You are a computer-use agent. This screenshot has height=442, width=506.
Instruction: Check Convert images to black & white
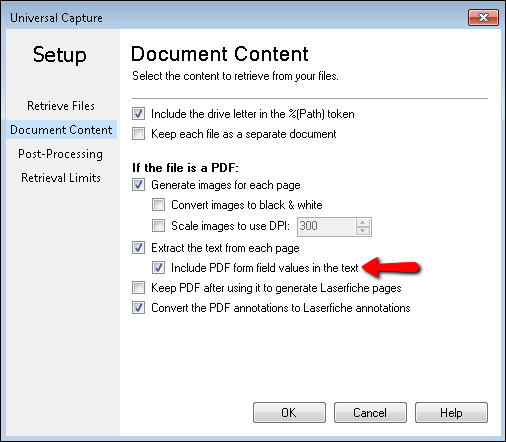[x=158, y=205]
